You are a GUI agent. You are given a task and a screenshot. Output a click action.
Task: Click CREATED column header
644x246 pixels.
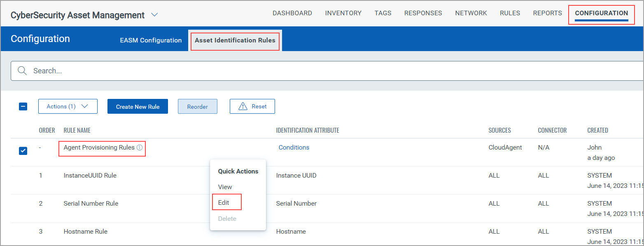pyautogui.click(x=598, y=130)
